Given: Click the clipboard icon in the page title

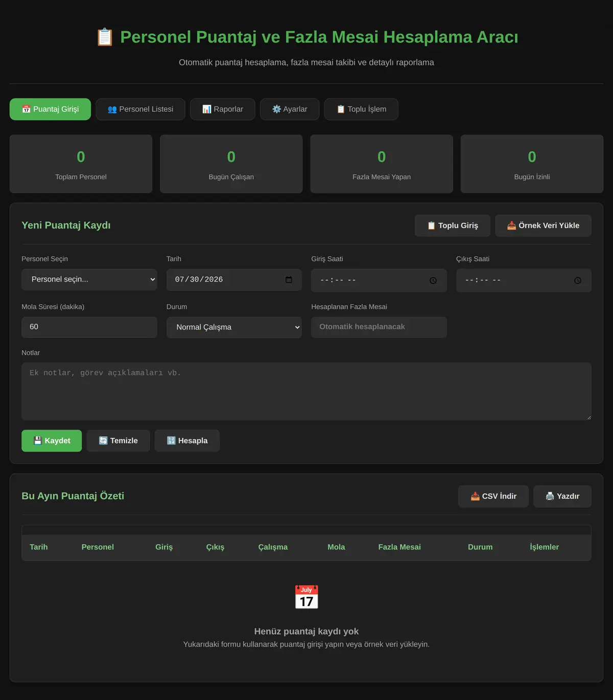Looking at the screenshot, I should (x=105, y=37).
